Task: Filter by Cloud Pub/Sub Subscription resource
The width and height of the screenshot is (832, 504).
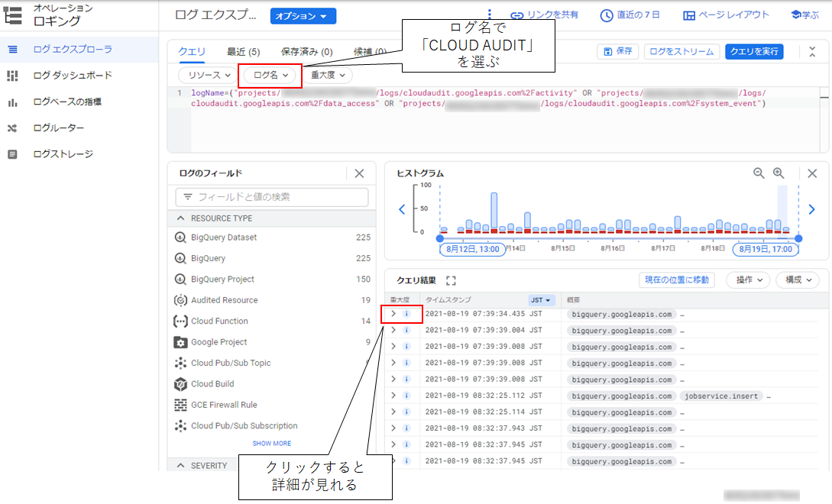Action: pyautogui.click(x=272, y=425)
